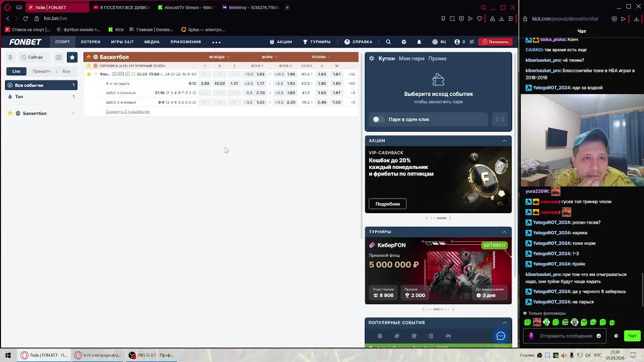The height and width of the screenshot is (362, 644).
Task: Open Kick bookmark in bookmarks bar
Action: pyautogui.click(x=116, y=30)
